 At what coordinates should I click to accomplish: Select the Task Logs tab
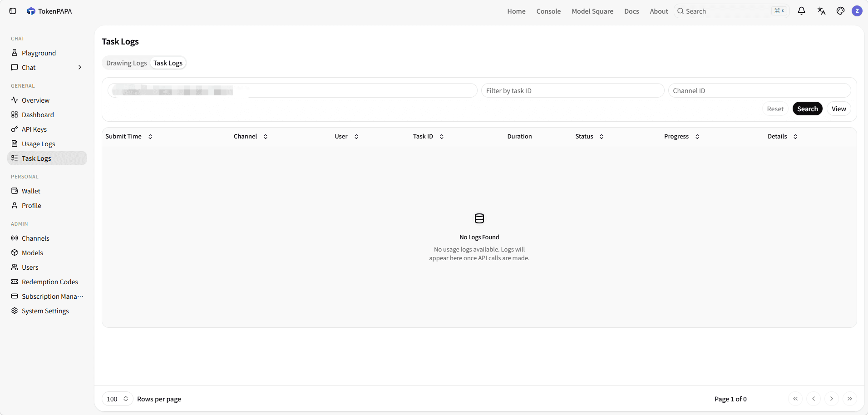tap(168, 63)
